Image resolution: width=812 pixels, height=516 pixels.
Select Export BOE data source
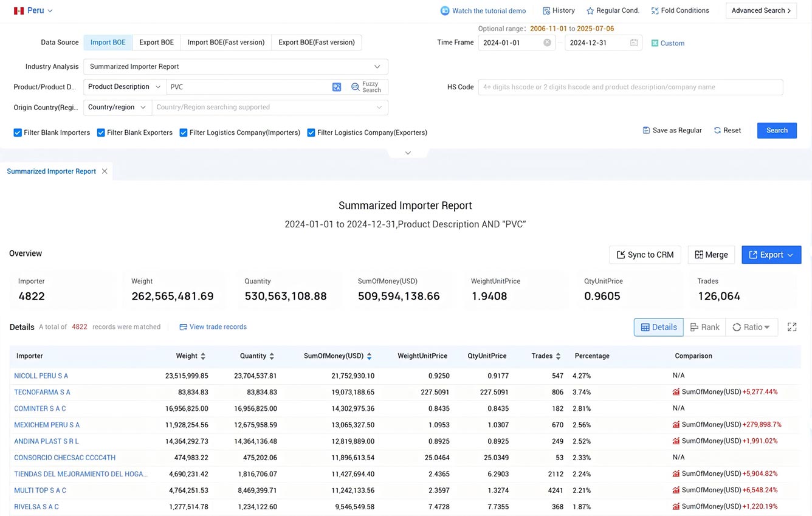pos(156,43)
